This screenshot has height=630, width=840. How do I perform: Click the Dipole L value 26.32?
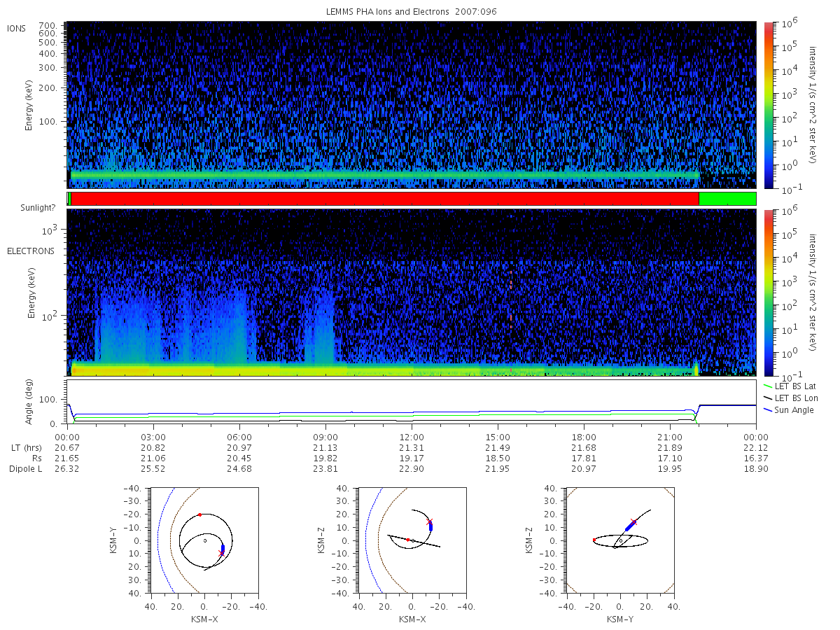click(x=67, y=468)
